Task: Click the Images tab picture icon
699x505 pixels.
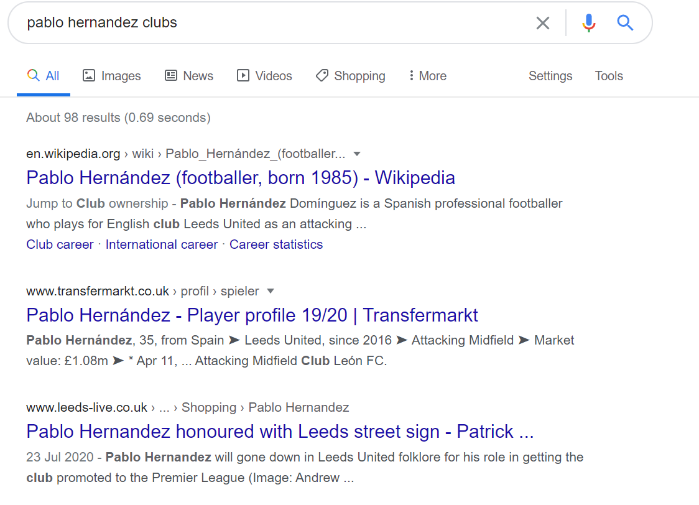Action: (x=89, y=75)
